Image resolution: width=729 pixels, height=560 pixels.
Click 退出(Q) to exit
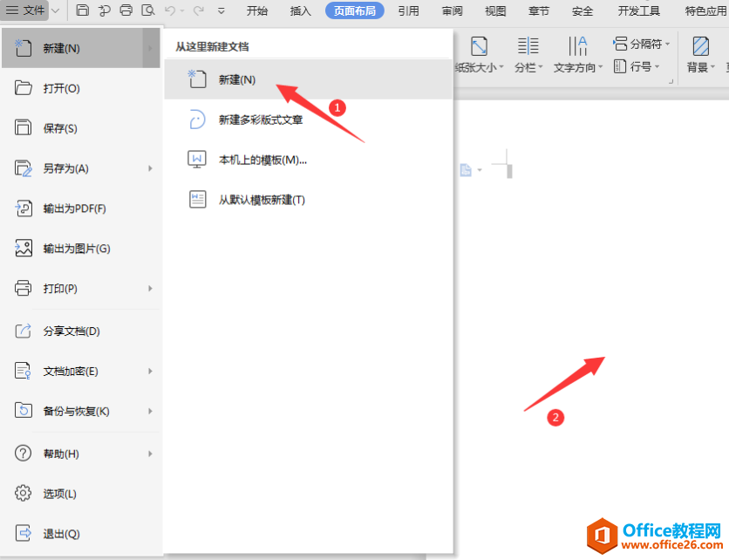81,533
